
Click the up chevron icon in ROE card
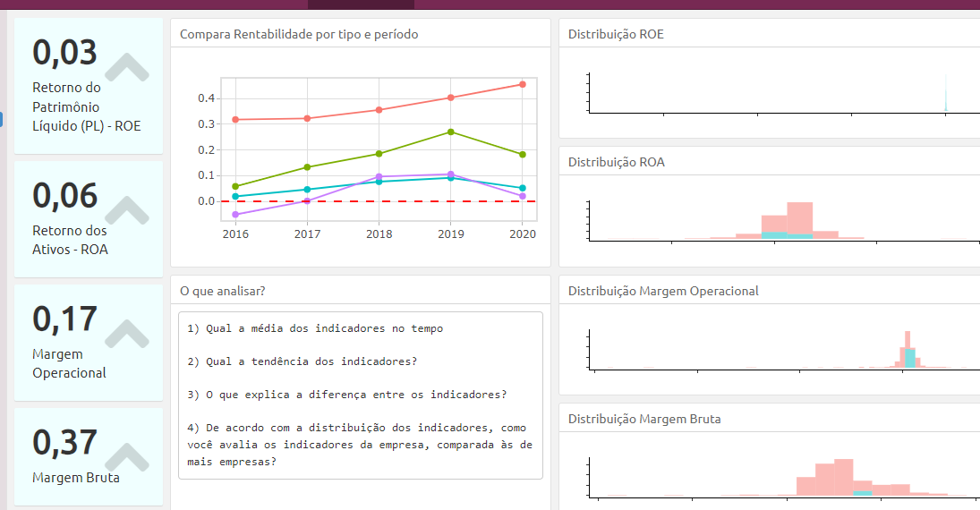(x=127, y=67)
